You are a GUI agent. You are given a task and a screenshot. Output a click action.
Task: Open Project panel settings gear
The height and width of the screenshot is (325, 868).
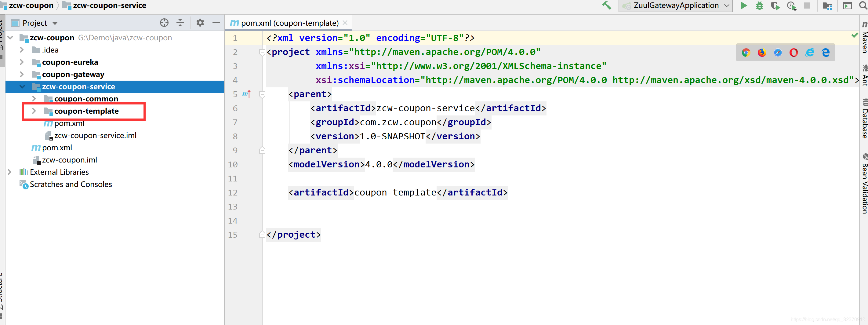coord(200,23)
